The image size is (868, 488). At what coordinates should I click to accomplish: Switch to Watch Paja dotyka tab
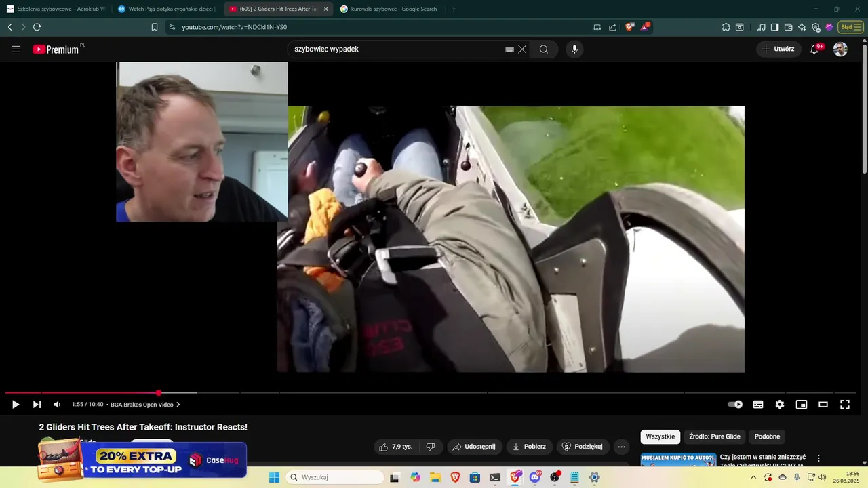pos(167,9)
